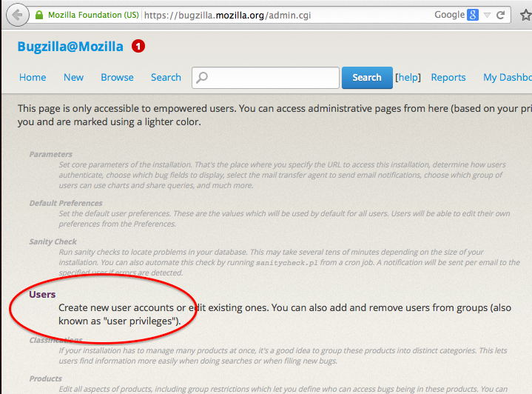Screen dimensions: 532x394
Task: Open the My Dashboard link
Action: pyautogui.click(x=508, y=78)
